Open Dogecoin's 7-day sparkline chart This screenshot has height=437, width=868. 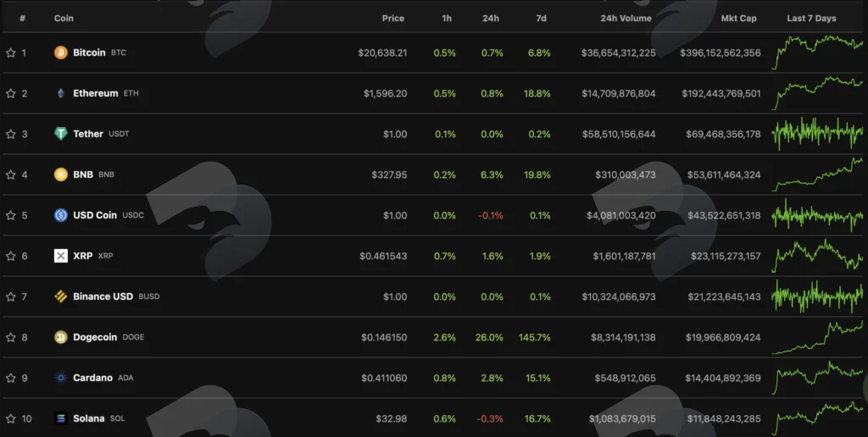point(817,337)
